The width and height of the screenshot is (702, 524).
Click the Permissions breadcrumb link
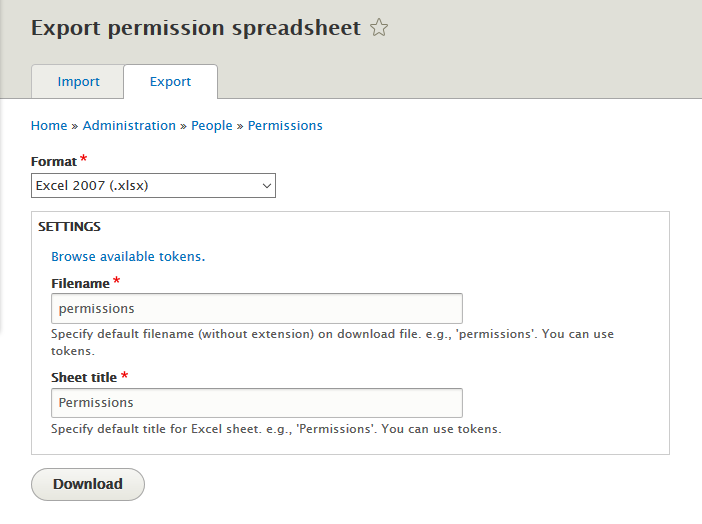click(x=285, y=126)
